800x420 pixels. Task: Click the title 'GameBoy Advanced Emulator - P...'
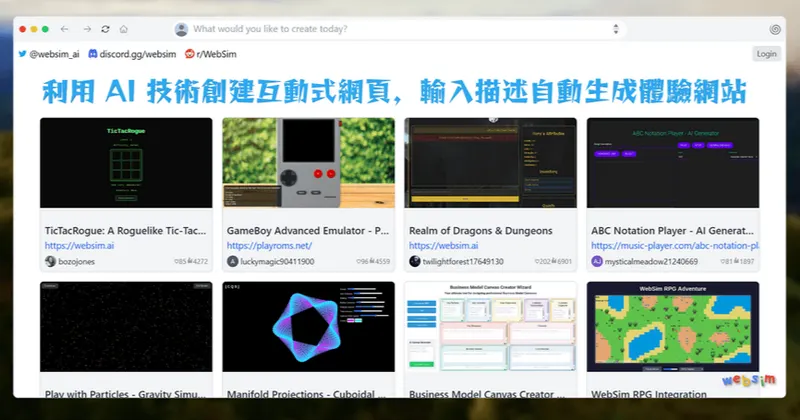[x=308, y=231]
